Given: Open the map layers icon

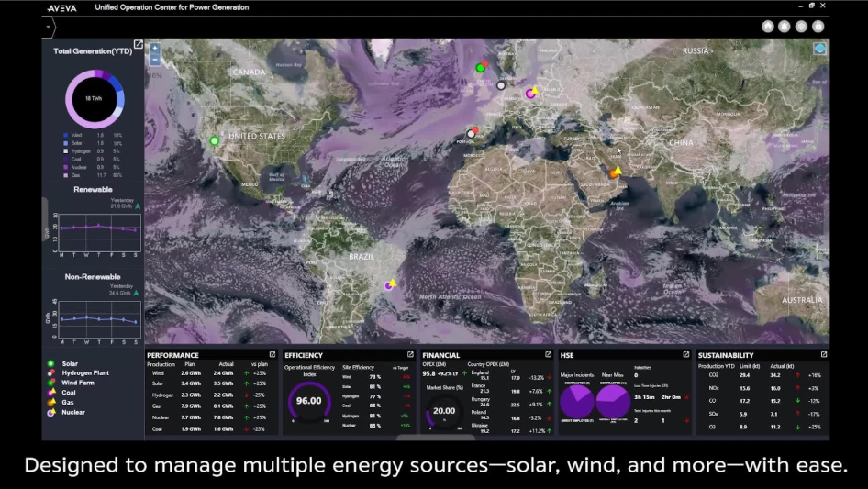Looking at the screenshot, I should [819, 49].
